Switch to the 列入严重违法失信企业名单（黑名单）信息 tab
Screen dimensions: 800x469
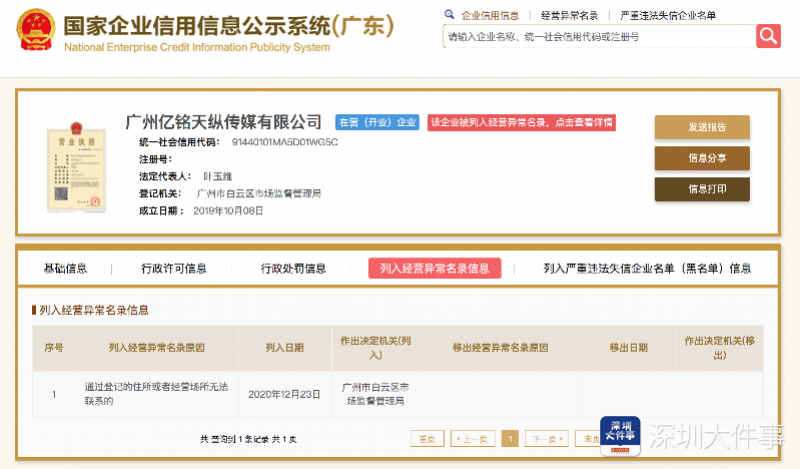(x=647, y=268)
